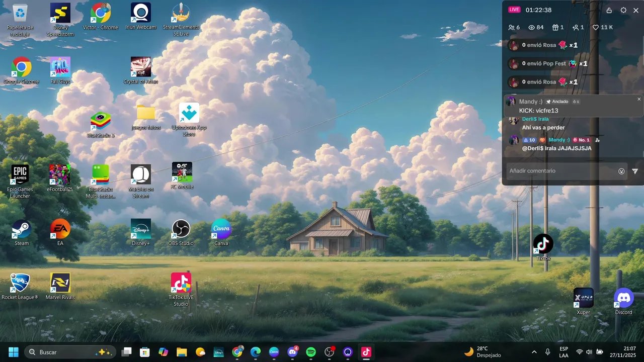644x362 pixels.
Task: Open Disney+ desktop shortcut
Action: coord(141,232)
